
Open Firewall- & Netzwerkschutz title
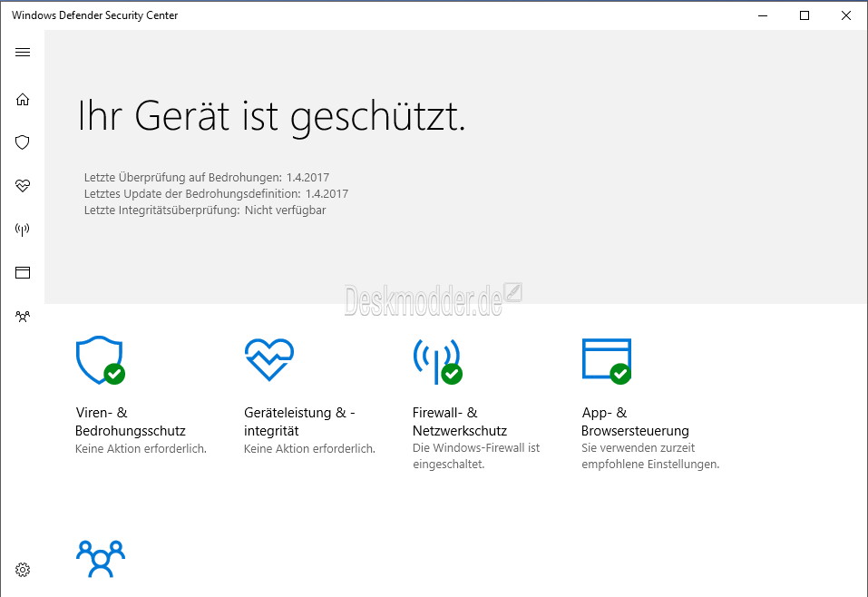click(x=460, y=422)
